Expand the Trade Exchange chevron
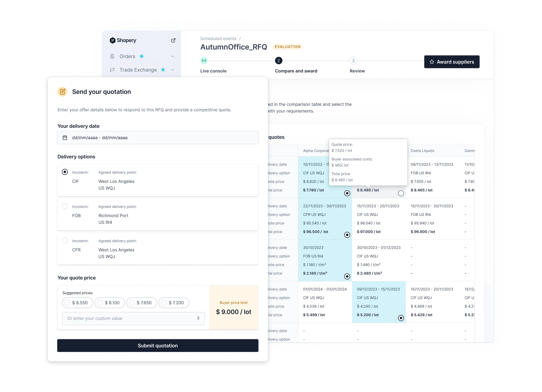Viewport: 542px width, 392px height. [x=173, y=70]
